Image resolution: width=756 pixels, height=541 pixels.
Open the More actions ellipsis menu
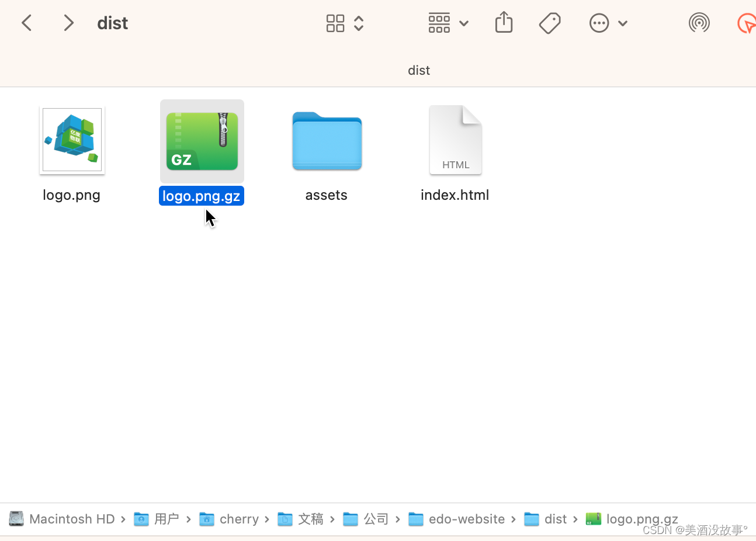[599, 23]
